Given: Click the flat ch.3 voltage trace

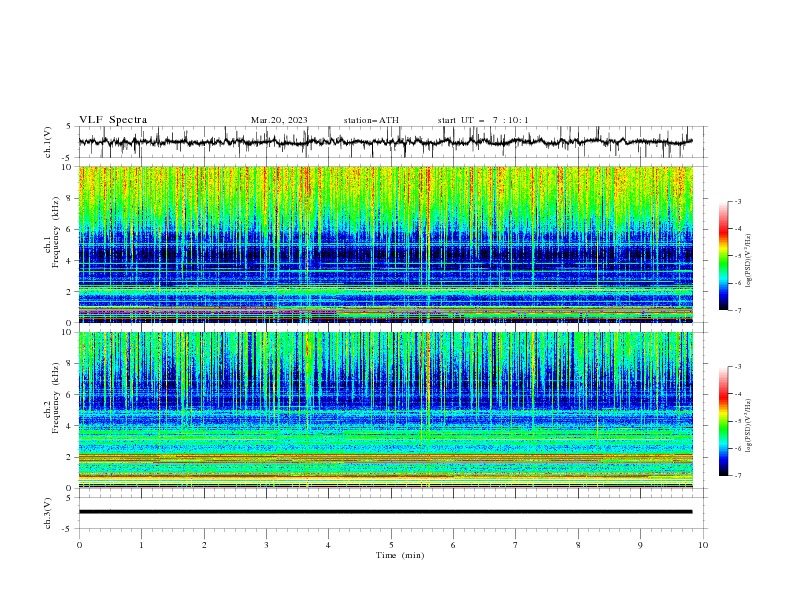Looking at the screenshot, I should pyautogui.click(x=385, y=512).
